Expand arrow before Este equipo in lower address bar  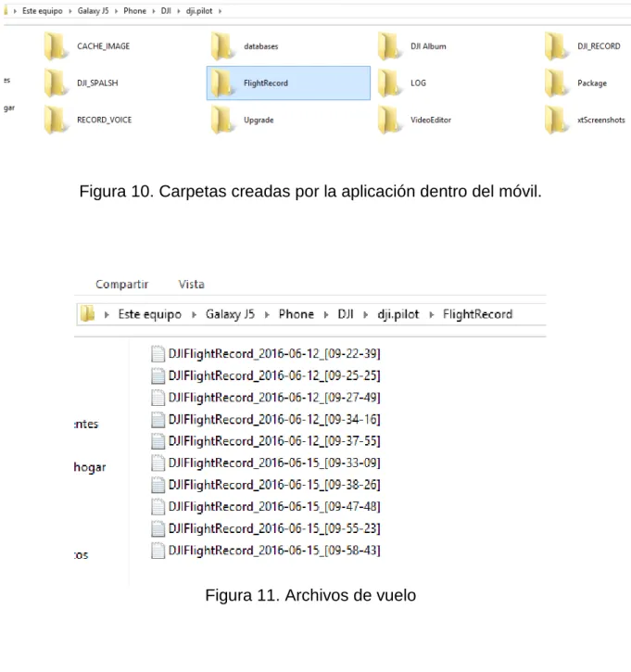pyautogui.click(x=107, y=314)
